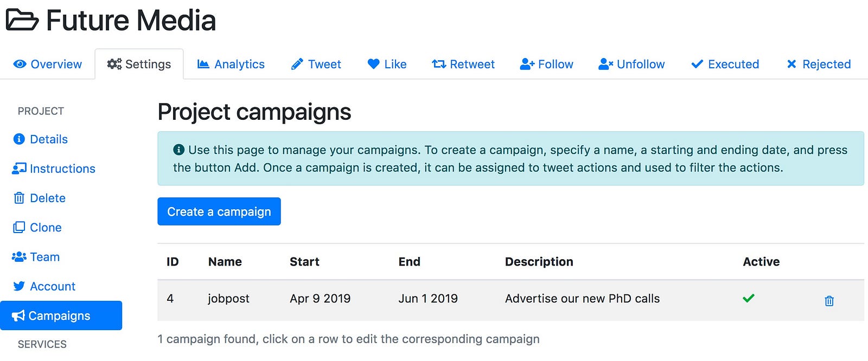This screenshot has width=868, height=361.
Task: Open the Tweet actions tab
Action: tap(316, 64)
